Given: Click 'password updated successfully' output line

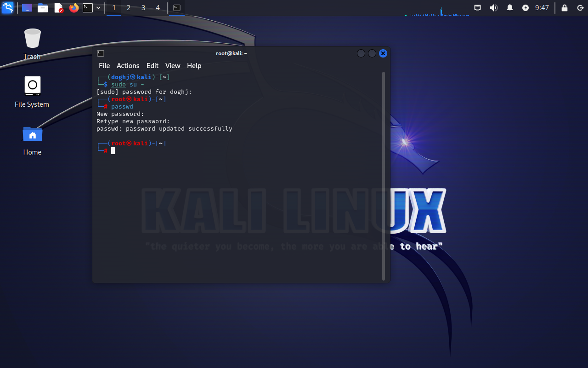Looking at the screenshot, I should coord(164,129).
